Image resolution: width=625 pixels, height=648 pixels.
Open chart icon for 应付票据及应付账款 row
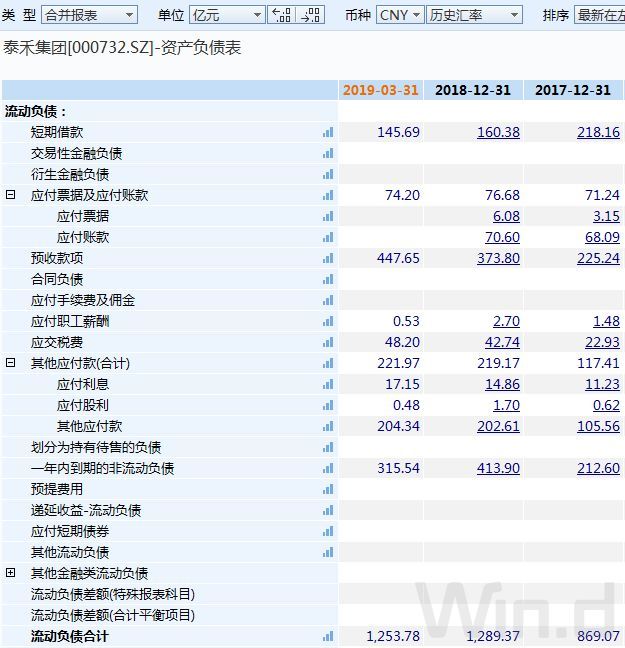pos(328,195)
